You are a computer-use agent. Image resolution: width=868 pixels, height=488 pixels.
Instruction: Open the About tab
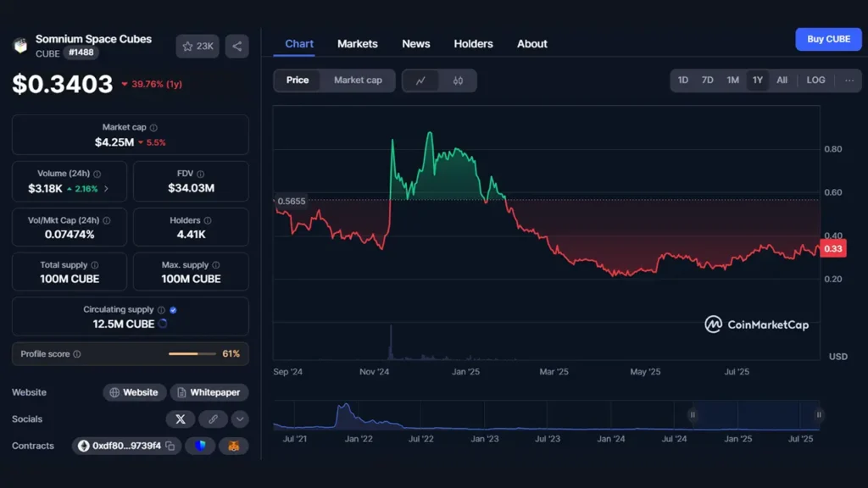pyautogui.click(x=532, y=44)
